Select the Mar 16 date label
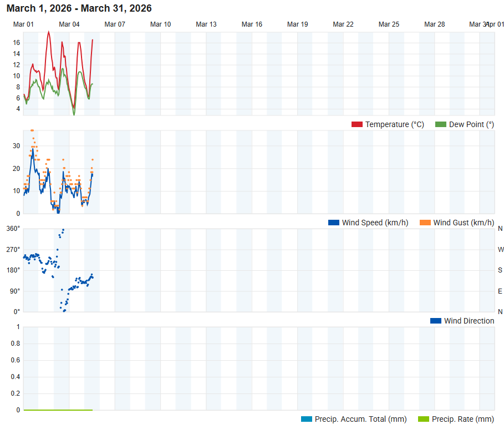 pos(252,24)
